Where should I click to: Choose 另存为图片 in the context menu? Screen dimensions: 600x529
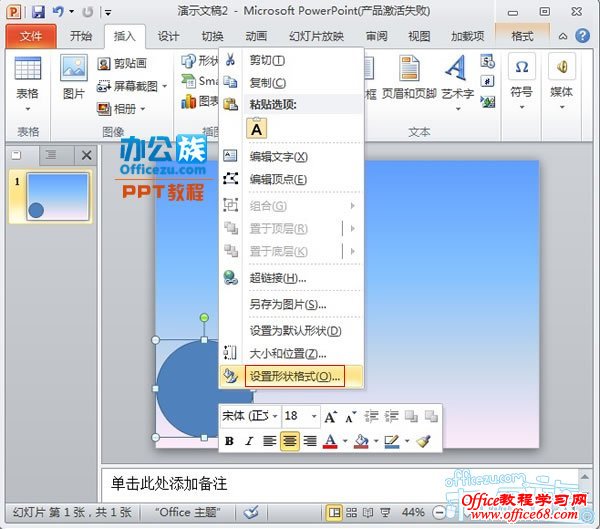coord(287,304)
